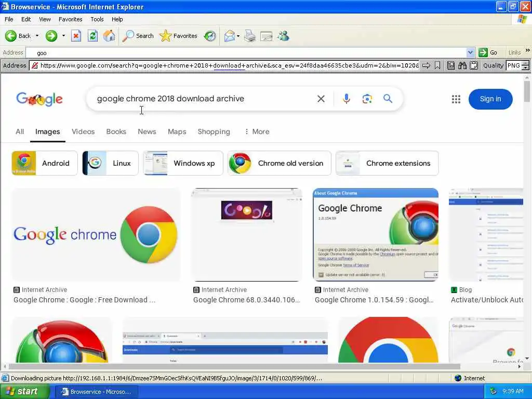532x399 pixels.
Task: Click the insecure lock icon in Browservice address
Action: [35, 65]
